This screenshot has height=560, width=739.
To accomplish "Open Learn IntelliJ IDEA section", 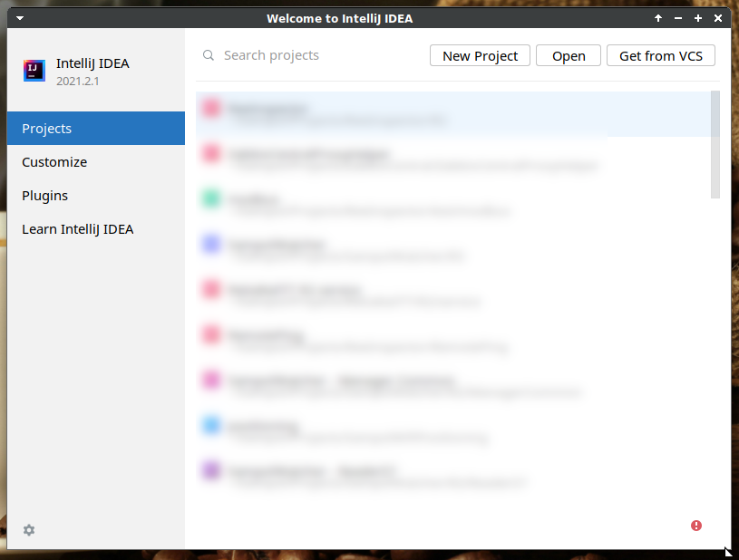I will (96, 229).
